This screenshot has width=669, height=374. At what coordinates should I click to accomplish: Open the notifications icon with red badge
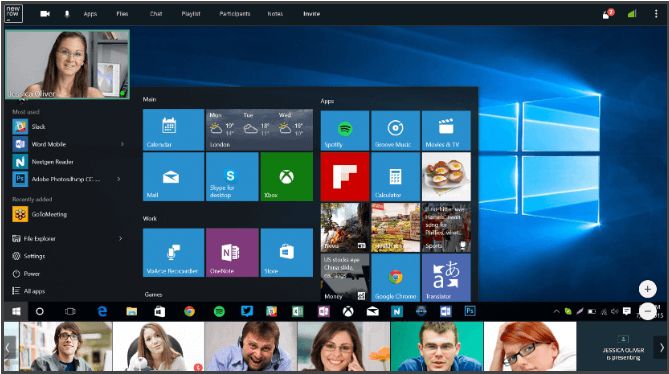(x=608, y=14)
